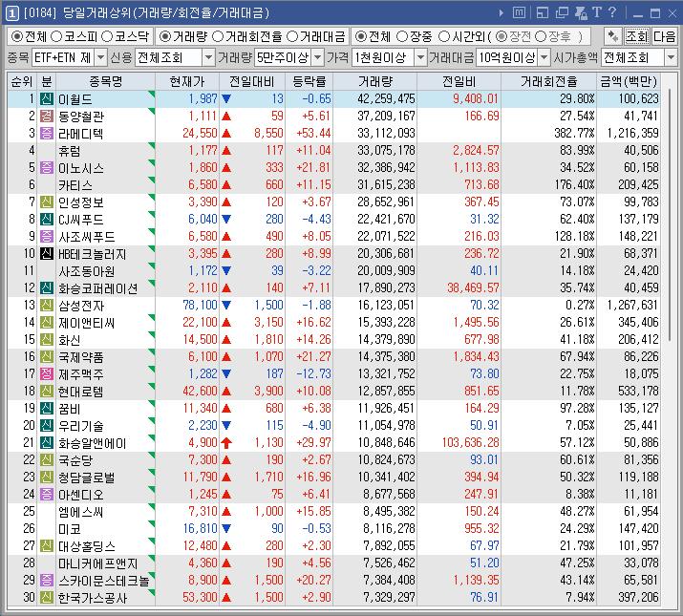683x616 pixels.
Task: Click the right-pointing triangle icon in title bar
Action: click(502, 13)
